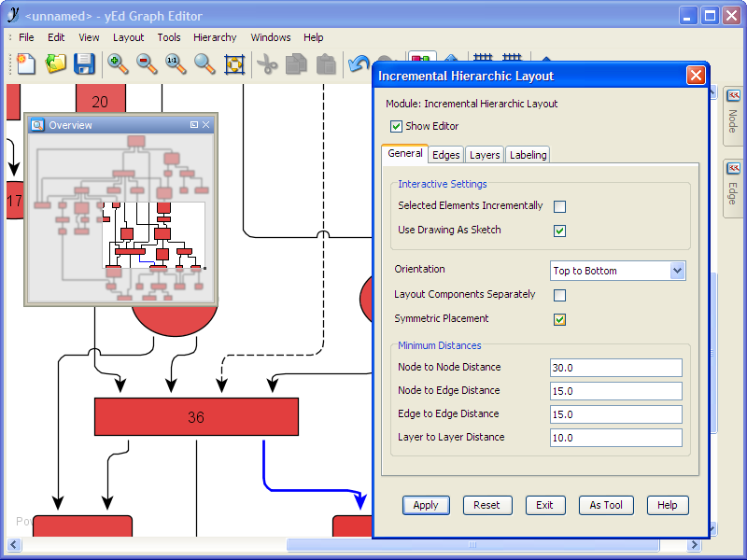Click the plain magnifier zoom tool icon
The image size is (747, 560).
[204, 63]
